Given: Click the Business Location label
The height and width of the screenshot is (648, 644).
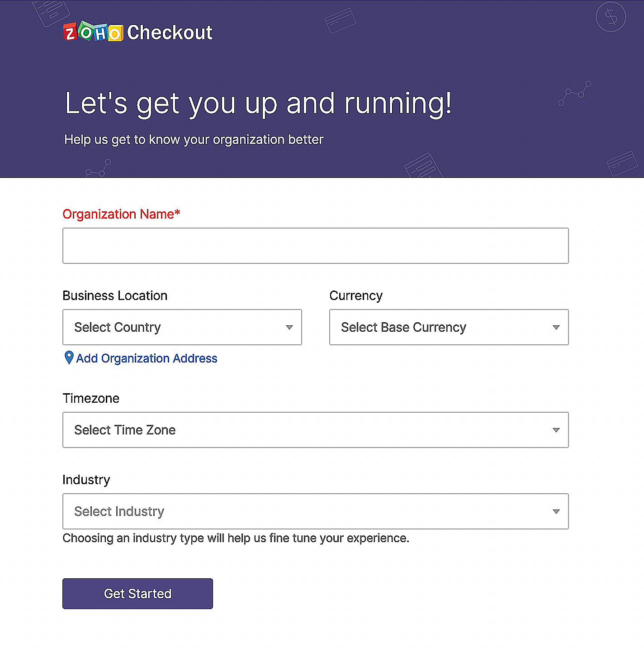Looking at the screenshot, I should 115,295.
